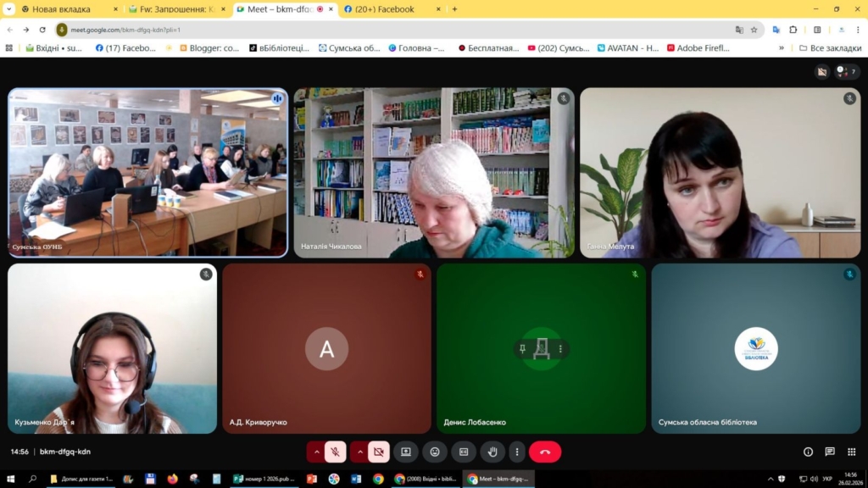Start presenting your screen

pos(406,452)
